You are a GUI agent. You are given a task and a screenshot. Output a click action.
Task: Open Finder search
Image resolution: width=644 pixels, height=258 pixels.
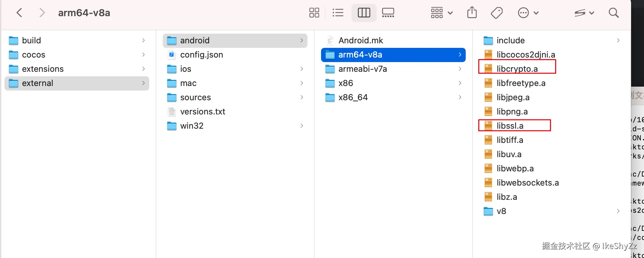[613, 13]
